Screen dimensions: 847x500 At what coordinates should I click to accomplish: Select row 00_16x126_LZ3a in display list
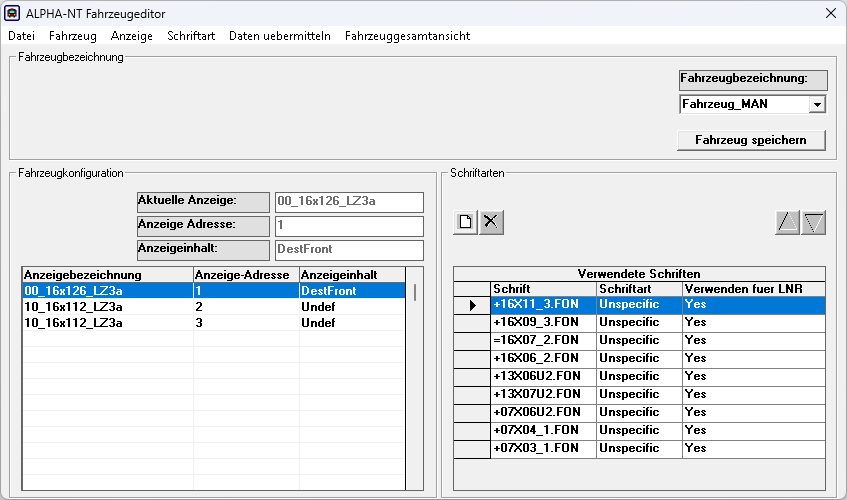[214, 290]
